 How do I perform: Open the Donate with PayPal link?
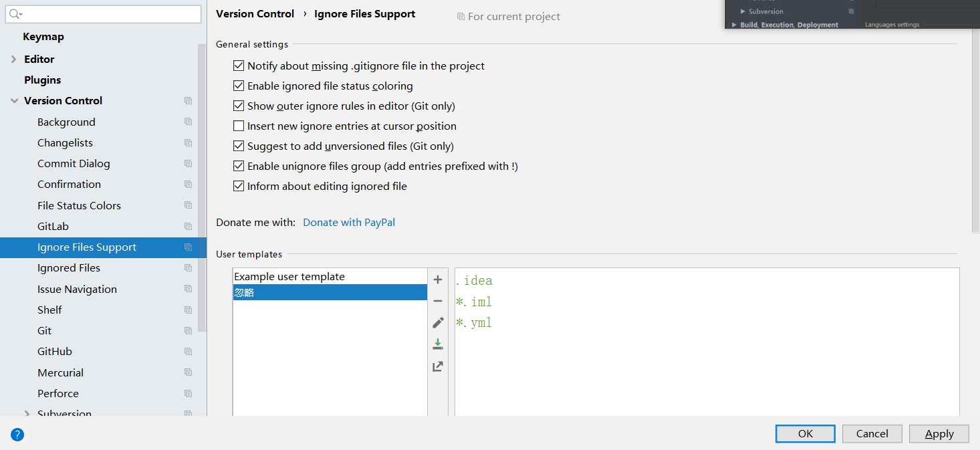(x=349, y=223)
